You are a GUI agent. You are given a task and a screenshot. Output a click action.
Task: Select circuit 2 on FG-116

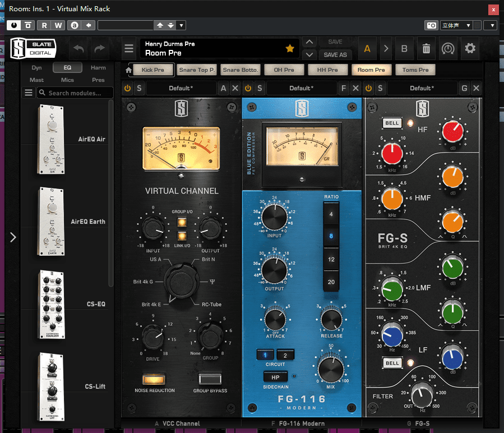tap(285, 355)
